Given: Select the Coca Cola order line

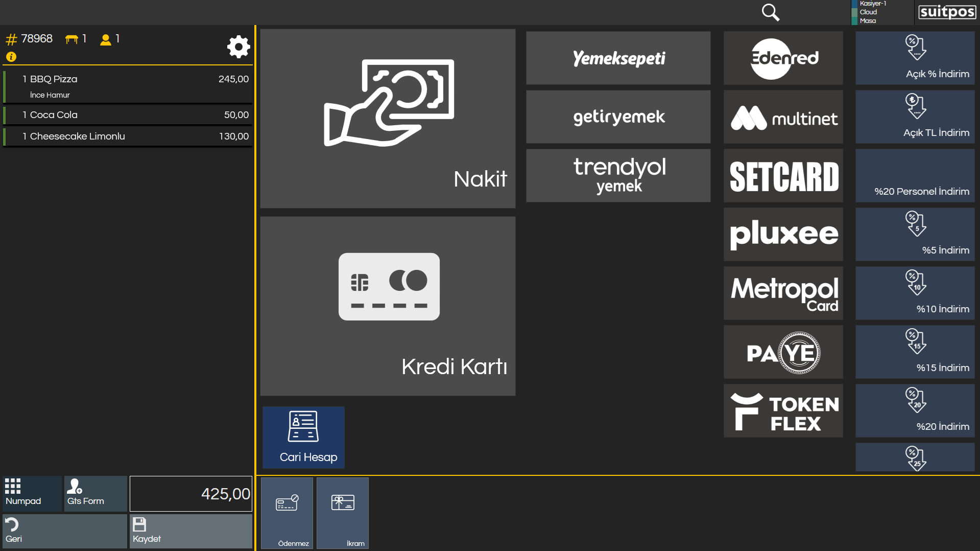Looking at the screenshot, I should coord(128,115).
